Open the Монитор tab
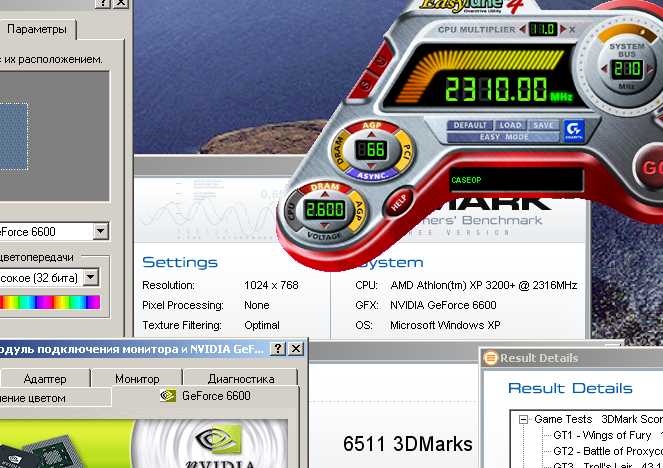The width and height of the screenshot is (663, 468). click(137, 379)
